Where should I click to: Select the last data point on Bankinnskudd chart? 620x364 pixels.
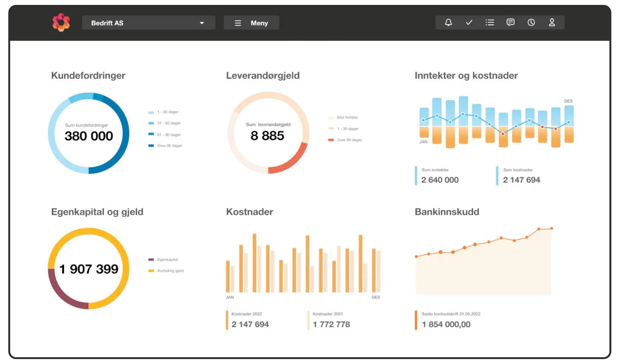551,228
